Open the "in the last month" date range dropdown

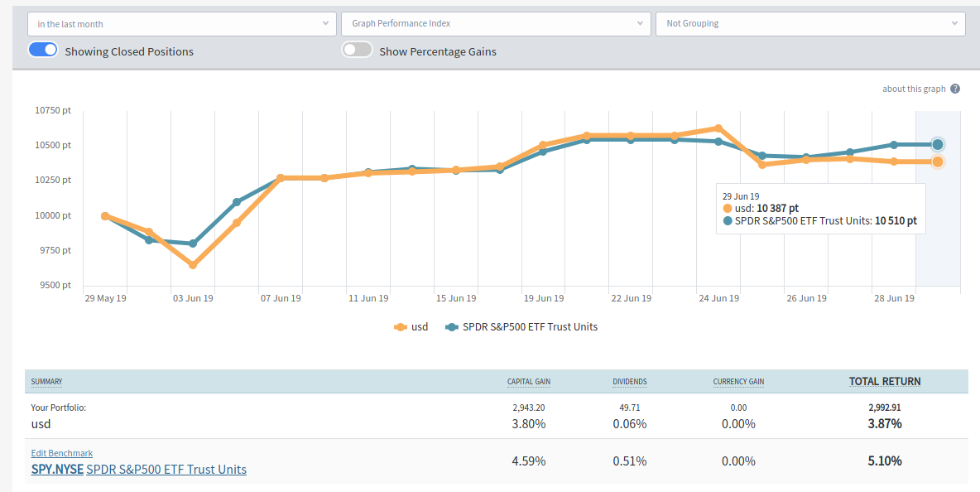[182, 24]
